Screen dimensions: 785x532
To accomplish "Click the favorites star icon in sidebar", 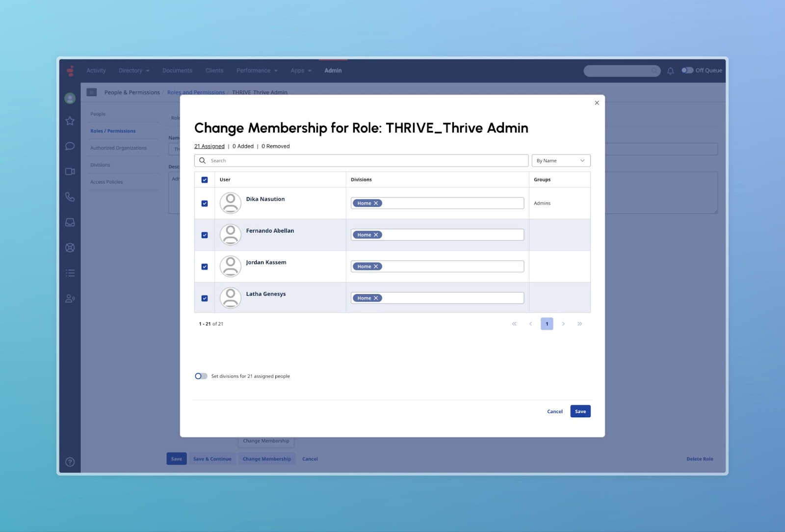I will [70, 120].
